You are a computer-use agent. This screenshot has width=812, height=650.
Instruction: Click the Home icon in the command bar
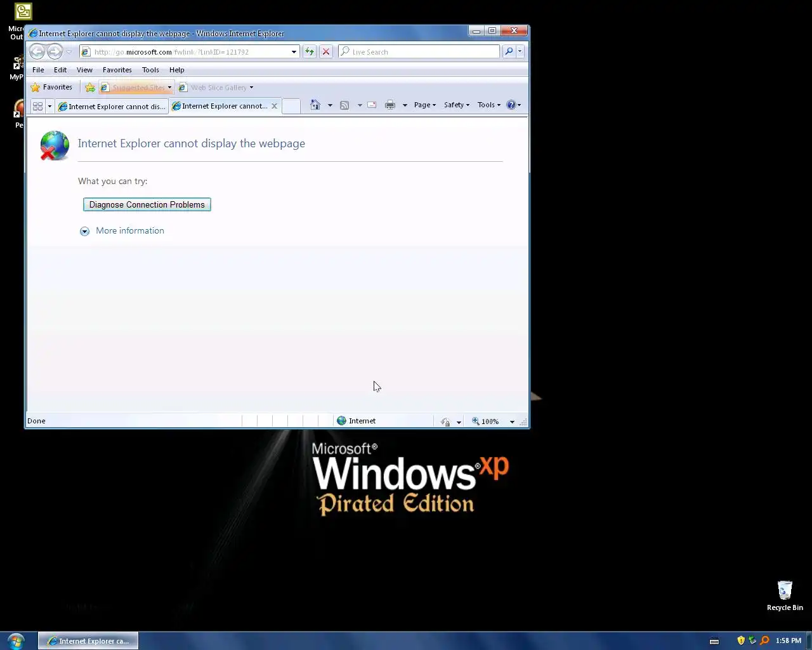pyautogui.click(x=315, y=105)
